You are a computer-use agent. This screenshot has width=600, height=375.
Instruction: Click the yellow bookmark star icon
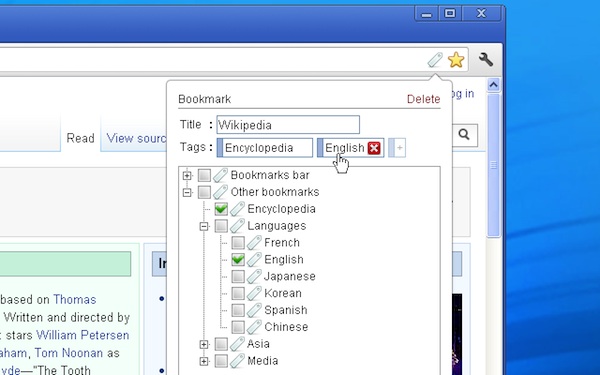tap(456, 60)
